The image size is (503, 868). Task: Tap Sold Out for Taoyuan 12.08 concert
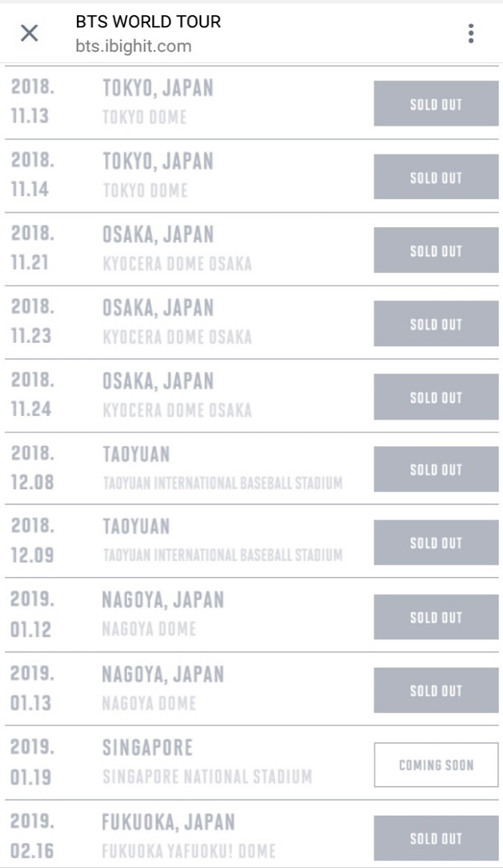[435, 469]
